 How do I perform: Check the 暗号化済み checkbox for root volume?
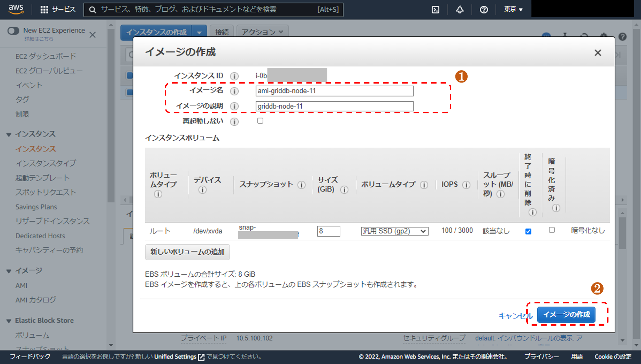tap(552, 230)
